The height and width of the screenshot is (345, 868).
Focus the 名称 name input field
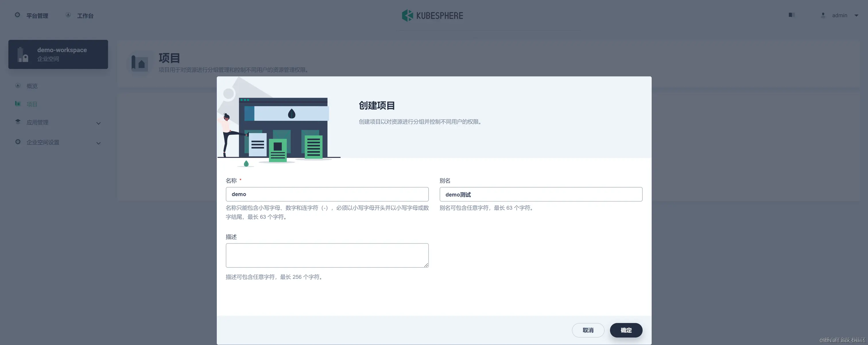pos(327,194)
